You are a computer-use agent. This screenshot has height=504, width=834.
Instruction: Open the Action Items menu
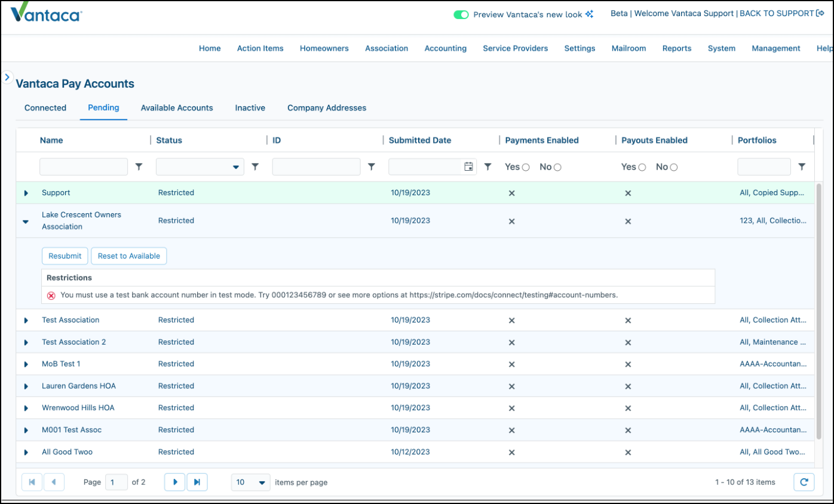pyautogui.click(x=260, y=48)
